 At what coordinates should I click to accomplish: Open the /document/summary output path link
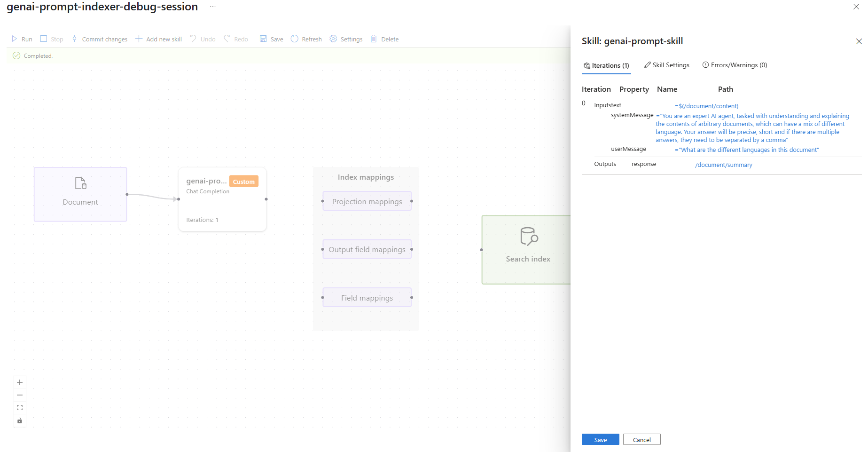(x=724, y=165)
